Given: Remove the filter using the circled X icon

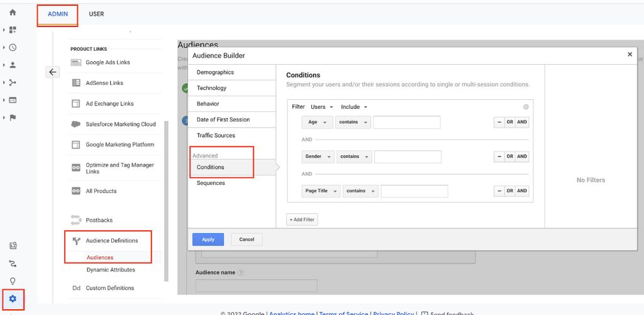Looking at the screenshot, I should (526, 107).
